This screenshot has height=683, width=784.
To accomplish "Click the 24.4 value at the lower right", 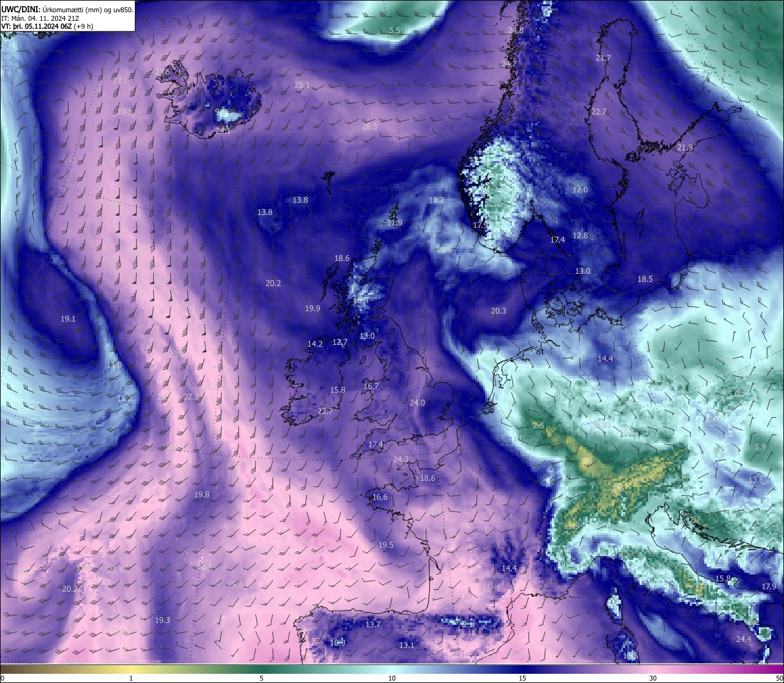I will (x=743, y=640).
